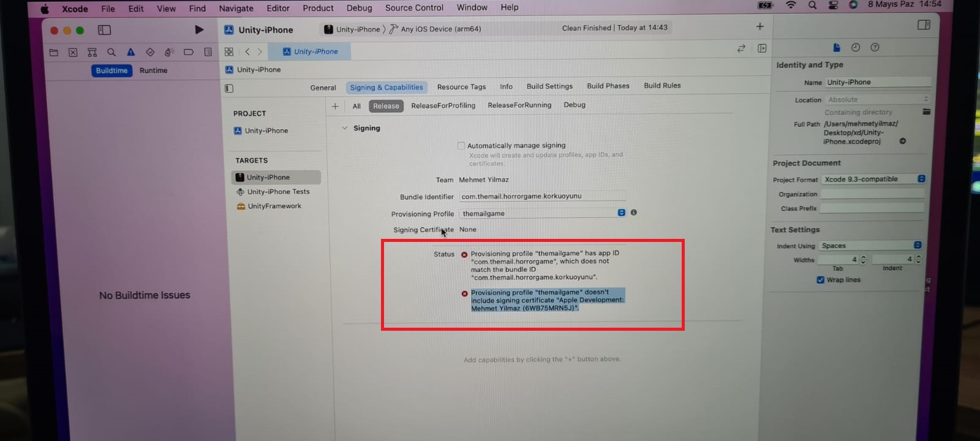The image size is (980, 441).
Task: Open the test navigator diamond icon
Action: 150,52
